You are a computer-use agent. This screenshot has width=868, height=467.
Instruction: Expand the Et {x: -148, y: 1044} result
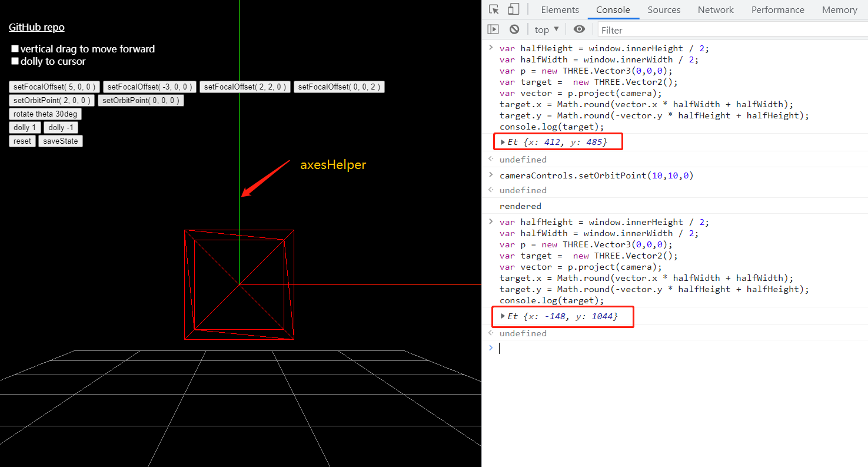pyautogui.click(x=503, y=316)
